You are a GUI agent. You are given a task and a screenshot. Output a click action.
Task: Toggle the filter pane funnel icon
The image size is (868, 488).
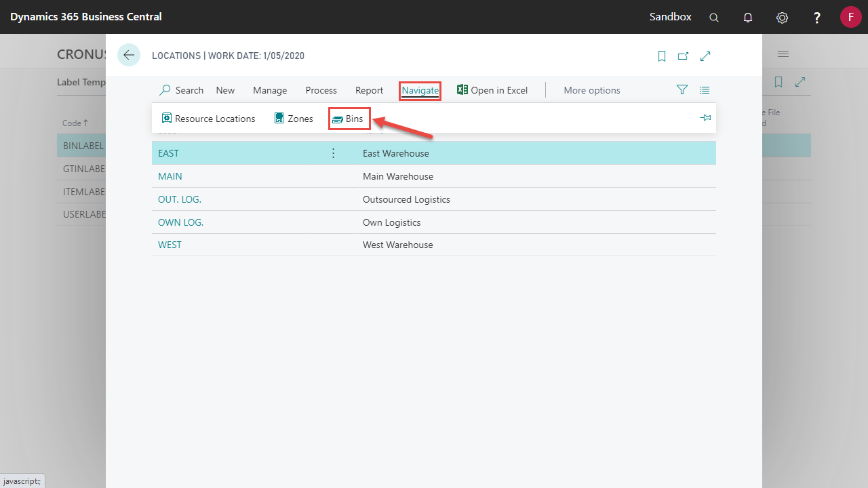coord(682,89)
